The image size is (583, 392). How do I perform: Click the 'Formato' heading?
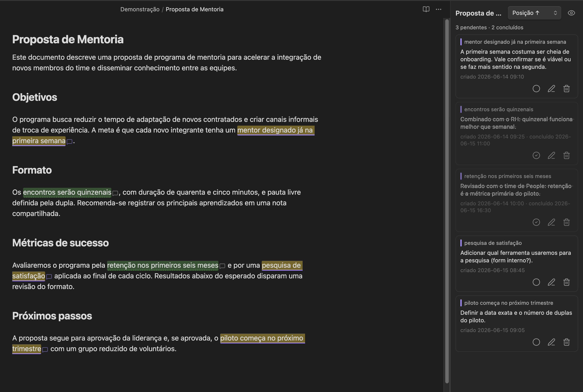[32, 170]
